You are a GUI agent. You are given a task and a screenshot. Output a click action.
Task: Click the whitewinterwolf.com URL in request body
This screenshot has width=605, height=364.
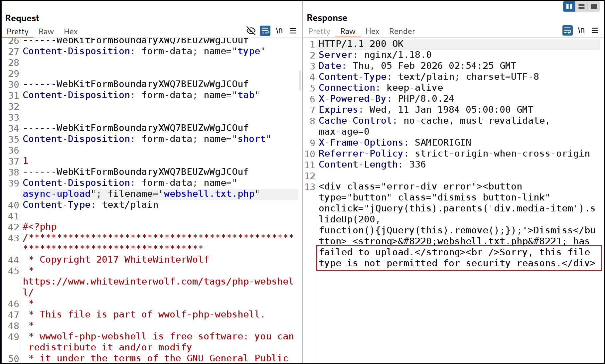pyautogui.click(x=158, y=282)
